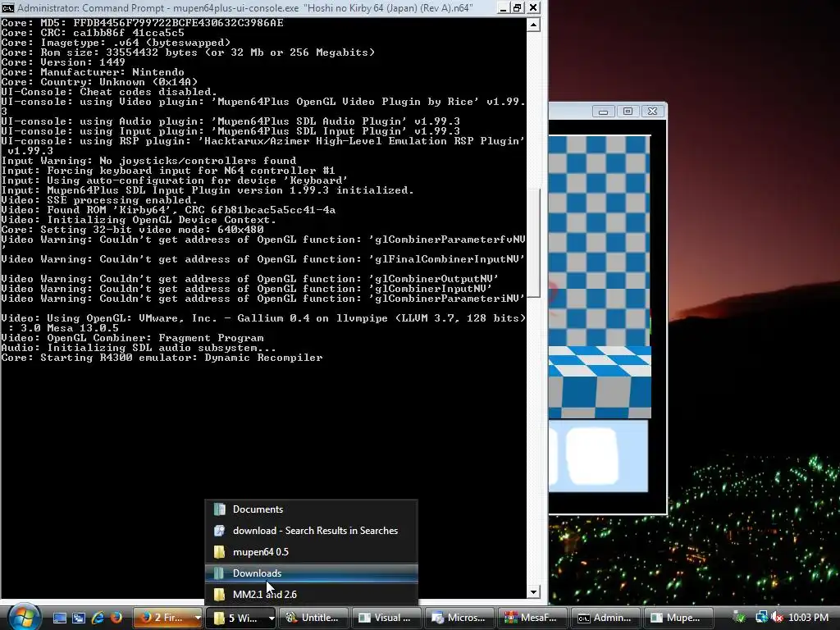840x630 pixels.
Task: Click the 'Core: Starting R4300 emulator' line
Action: tap(162, 358)
